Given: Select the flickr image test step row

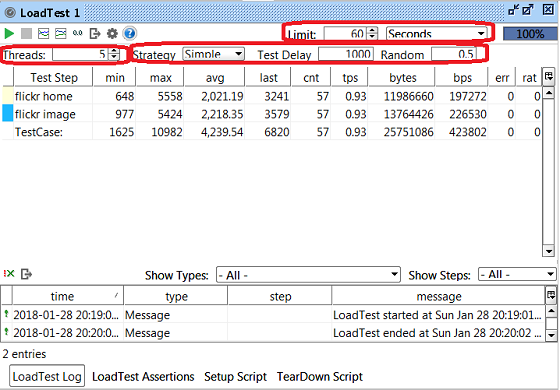Looking at the screenshot, I should tap(271, 114).
